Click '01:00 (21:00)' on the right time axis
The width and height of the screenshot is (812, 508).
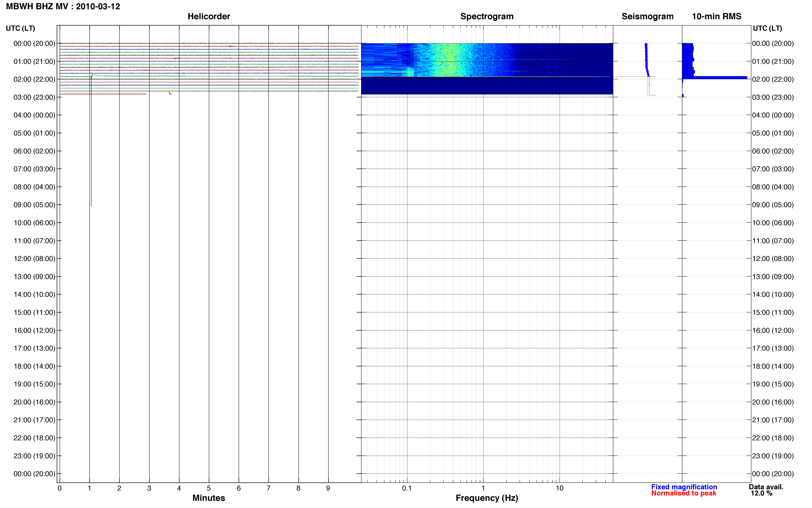click(773, 62)
